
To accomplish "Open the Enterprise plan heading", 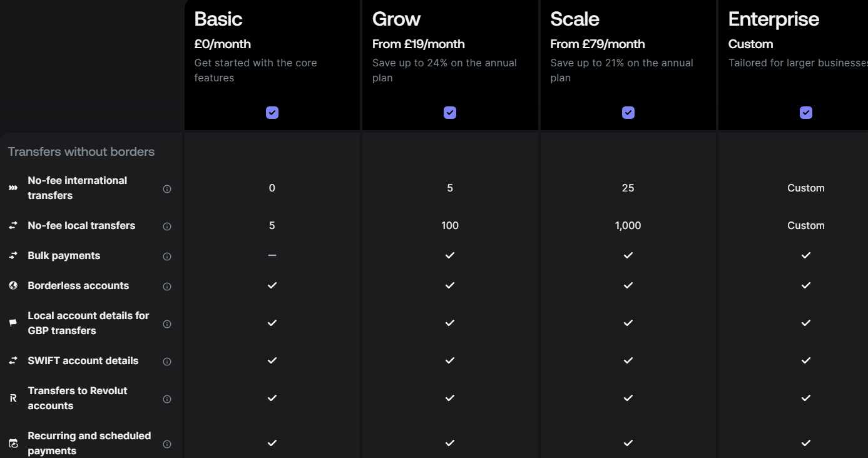I will click(x=774, y=19).
